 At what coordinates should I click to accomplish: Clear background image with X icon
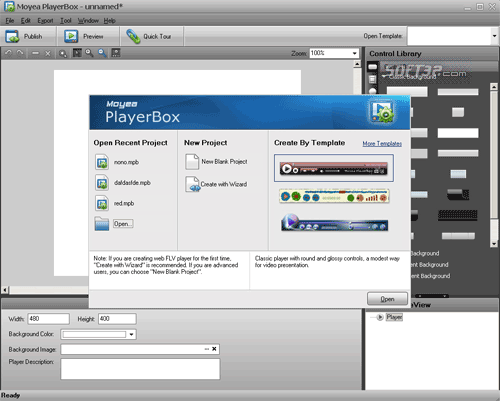tap(214, 349)
